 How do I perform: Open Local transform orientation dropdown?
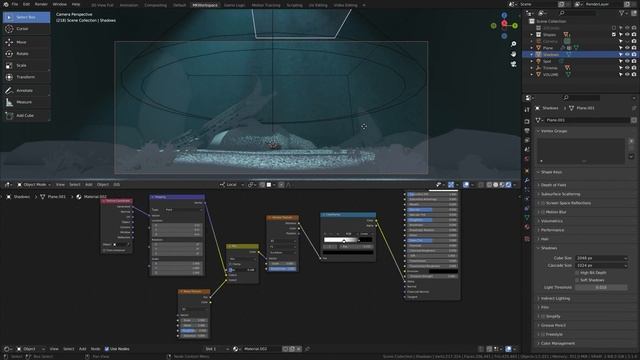pos(231,185)
